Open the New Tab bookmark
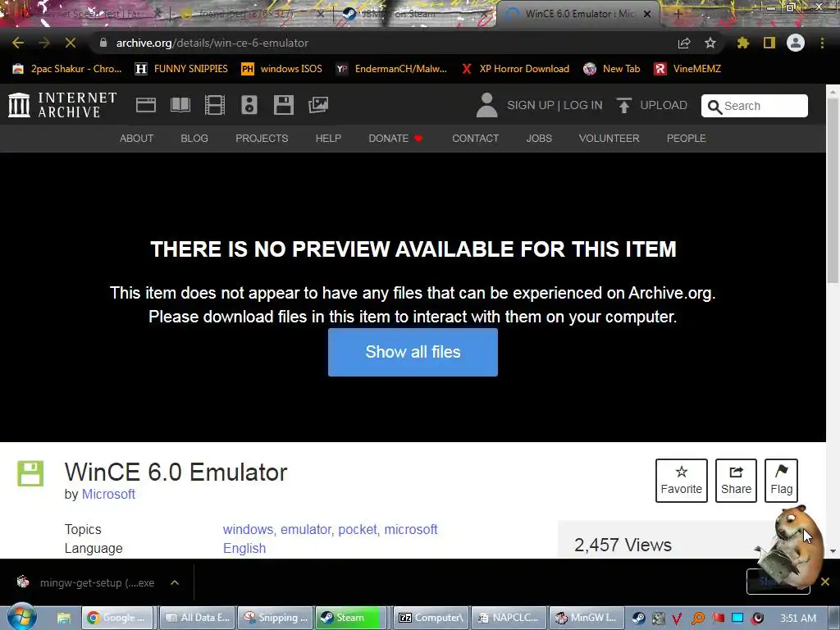840x630 pixels. click(x=612, y=69)
